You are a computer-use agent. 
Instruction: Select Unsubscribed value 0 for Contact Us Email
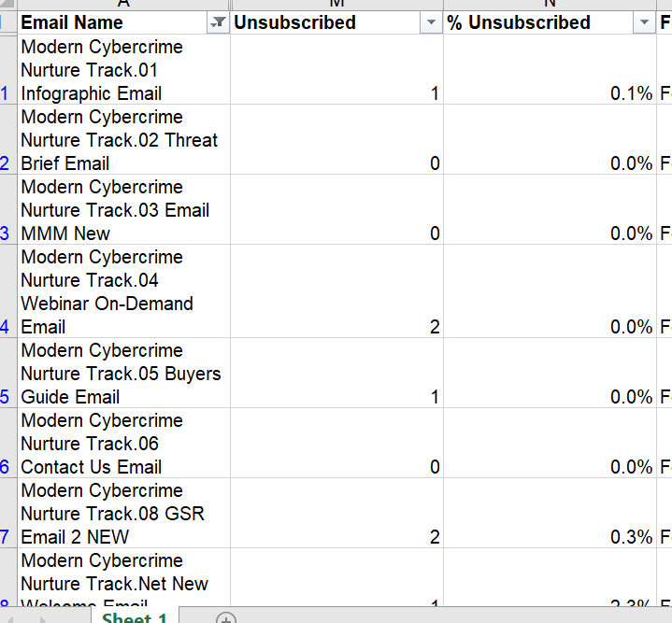(336, 443)
